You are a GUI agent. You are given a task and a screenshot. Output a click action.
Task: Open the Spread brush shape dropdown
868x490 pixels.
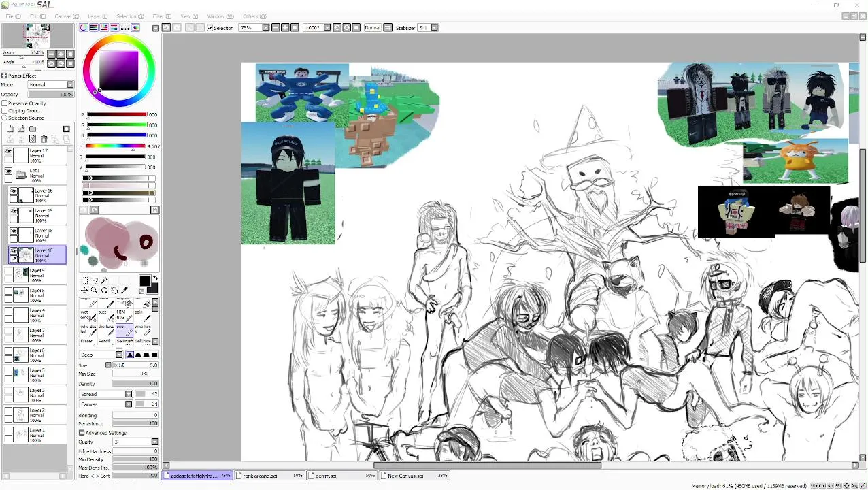click(129, 394)
